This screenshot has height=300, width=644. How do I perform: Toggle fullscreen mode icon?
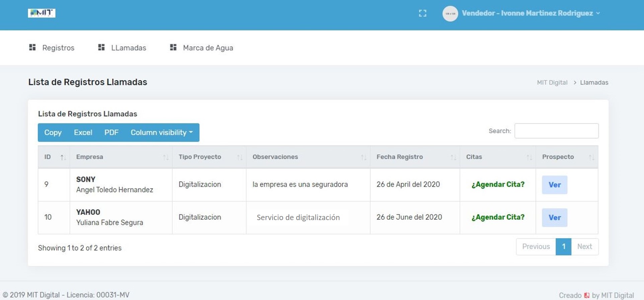coord(423,13)
